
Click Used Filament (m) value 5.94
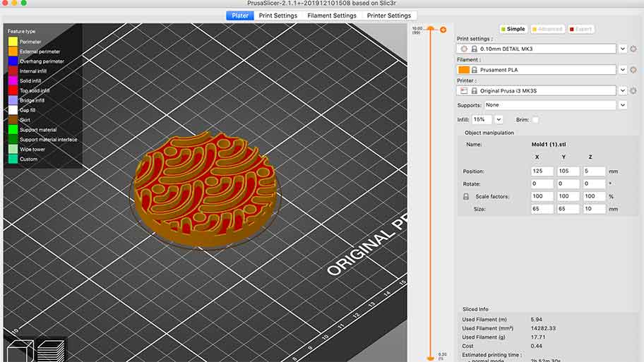point(536,320)
